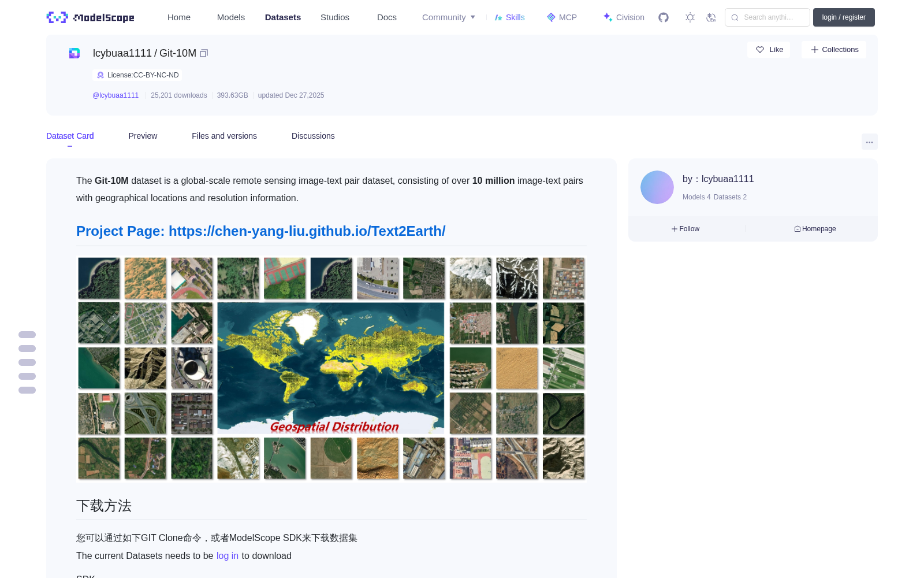Expand the Community dropdown menu
This screenshot has height=578, width=924.
(x=449, y=17)
